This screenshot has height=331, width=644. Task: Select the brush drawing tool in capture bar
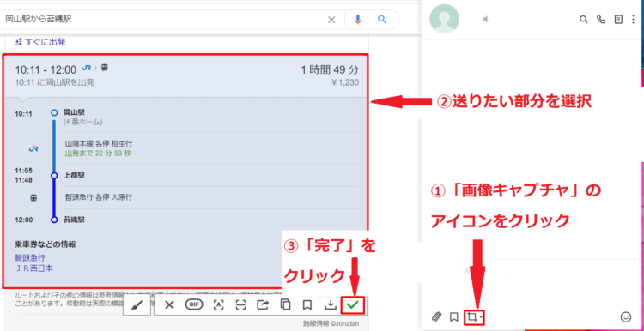click(137, 304)
